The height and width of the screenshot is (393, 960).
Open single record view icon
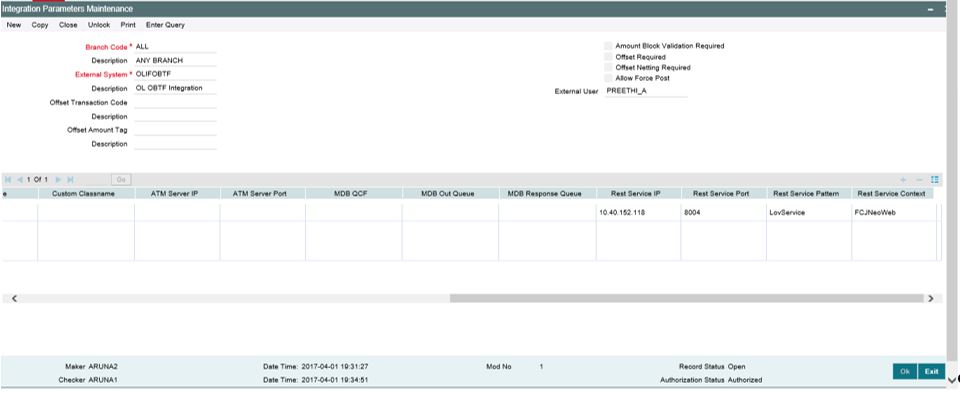pyautogui.click(x=935, y=179)
